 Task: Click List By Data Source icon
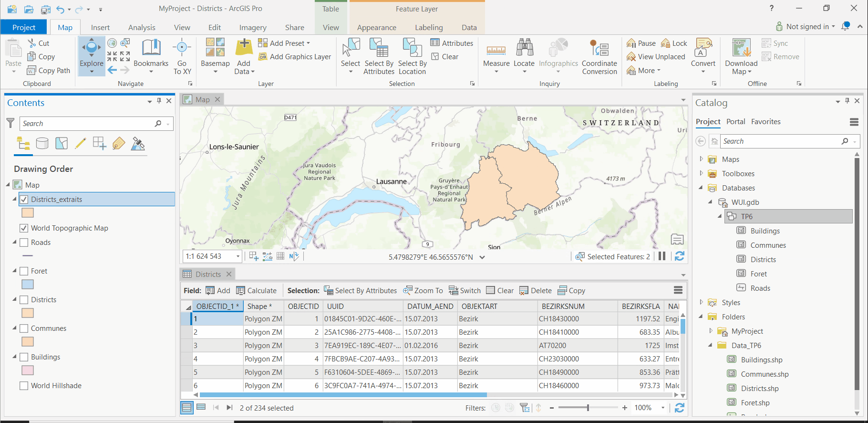click(42, 143)
